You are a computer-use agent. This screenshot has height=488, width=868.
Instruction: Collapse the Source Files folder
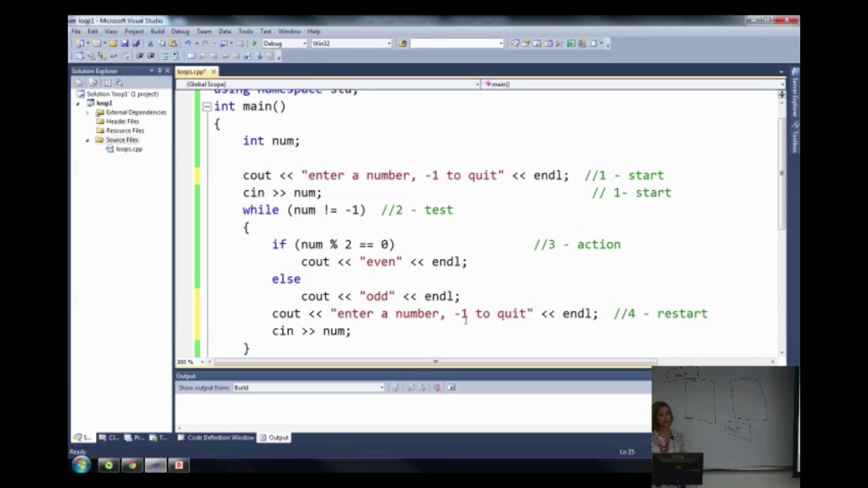coord(88,140)
